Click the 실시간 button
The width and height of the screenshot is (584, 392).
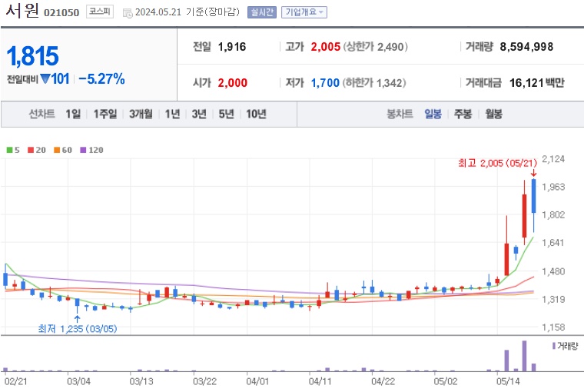[262, 12]
